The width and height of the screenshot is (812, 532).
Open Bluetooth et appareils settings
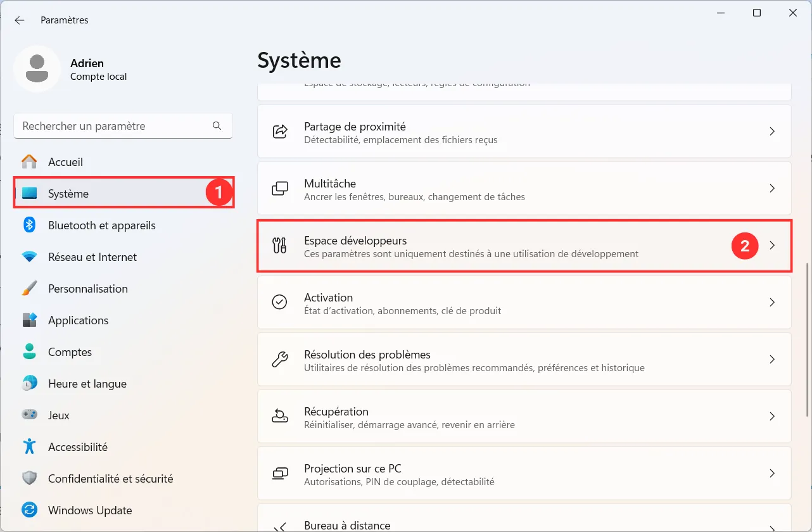click(x=123, y=225)
